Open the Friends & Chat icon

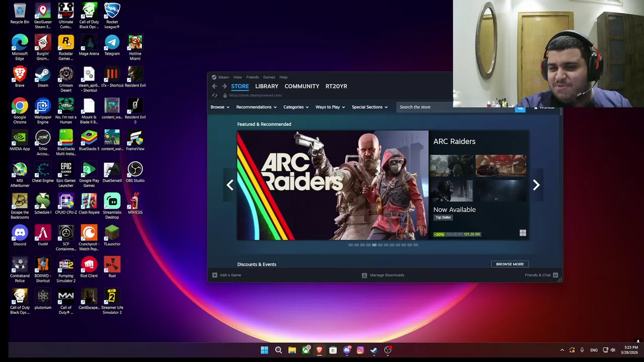coord(555,275)
